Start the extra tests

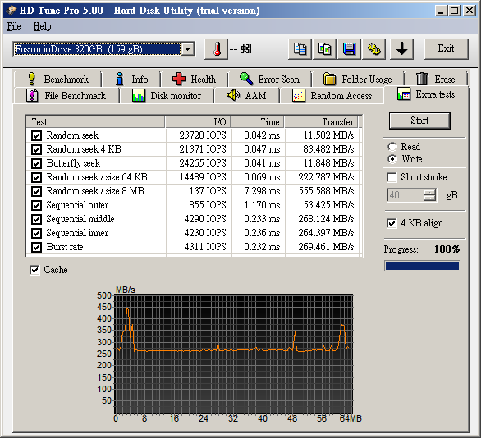[x=419, y=121]
